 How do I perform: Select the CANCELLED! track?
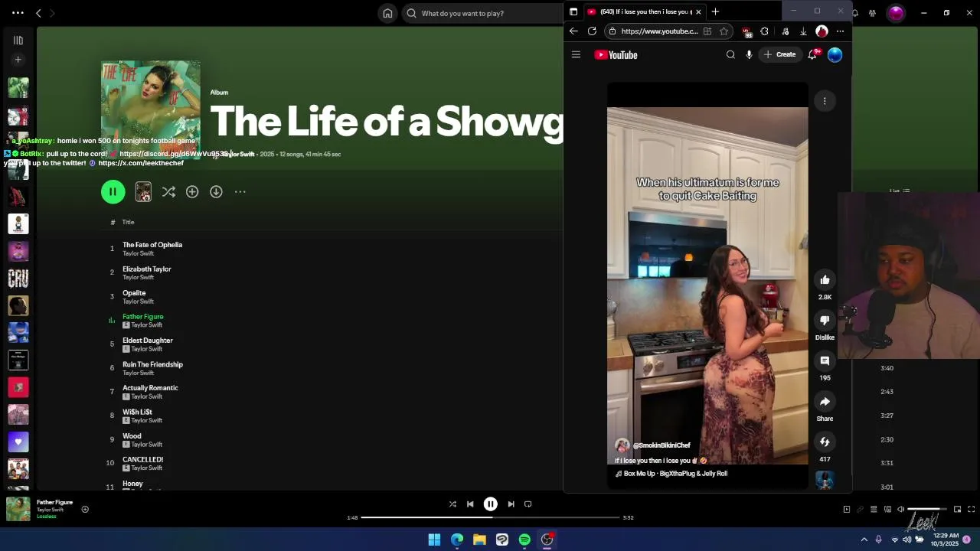(x=142, y=460)
